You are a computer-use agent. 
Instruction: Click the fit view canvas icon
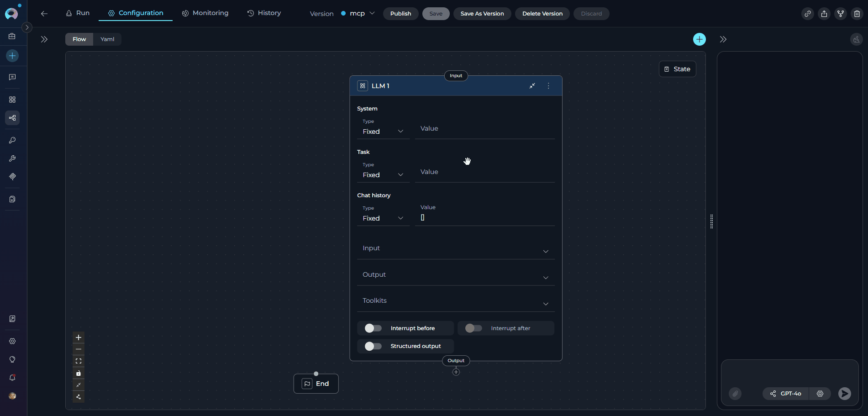pos(79,361)
